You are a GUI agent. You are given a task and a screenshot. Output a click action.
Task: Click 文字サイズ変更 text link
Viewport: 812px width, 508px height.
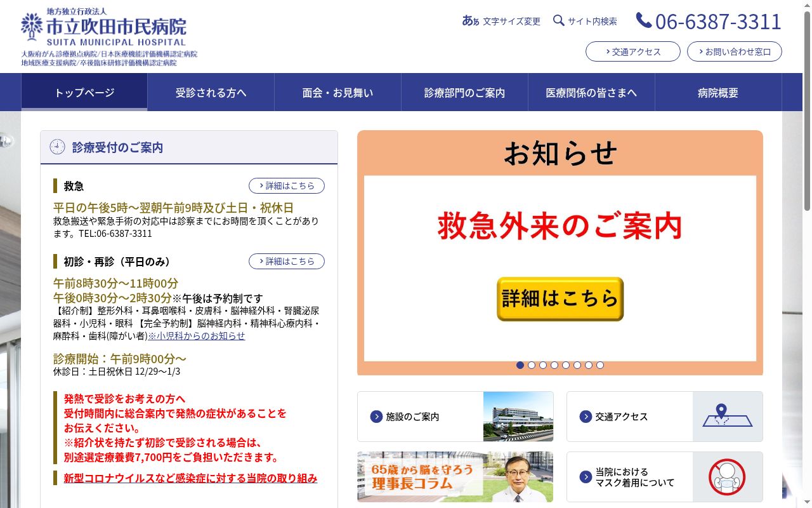tap(511, 21)
